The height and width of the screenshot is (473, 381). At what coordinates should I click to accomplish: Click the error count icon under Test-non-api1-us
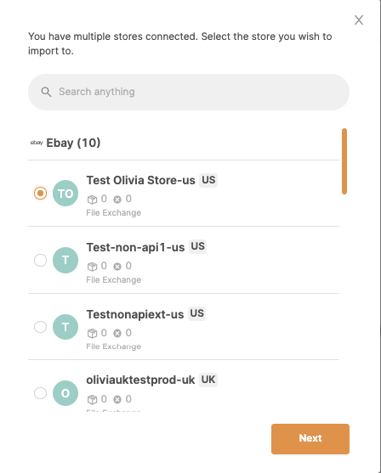pos(117,266)
